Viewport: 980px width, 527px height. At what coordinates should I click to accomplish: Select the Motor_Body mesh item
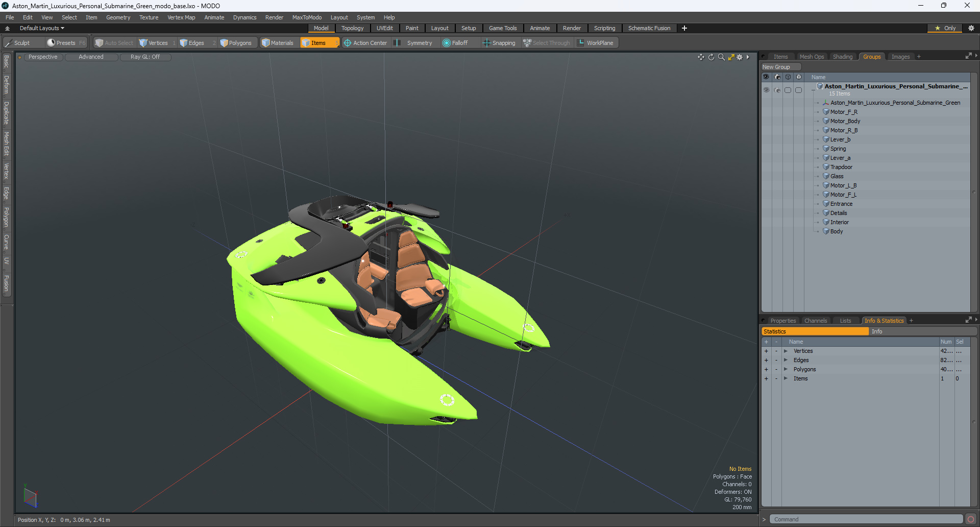click(845, 121)
